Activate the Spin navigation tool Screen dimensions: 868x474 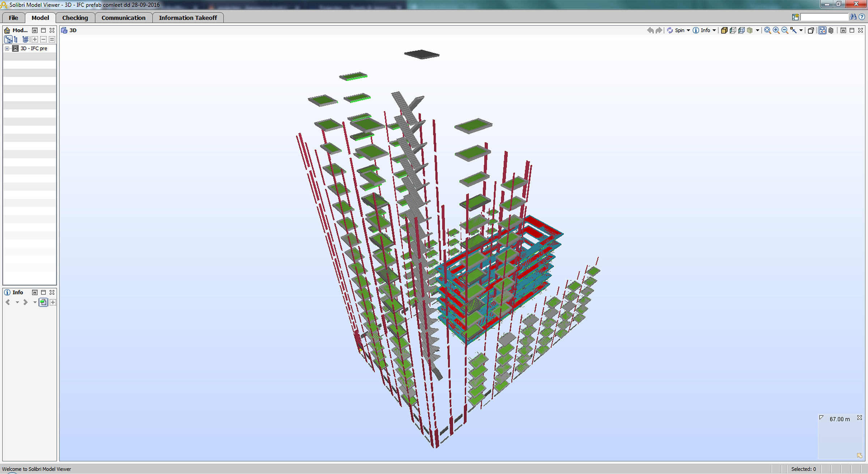[676, 30]
